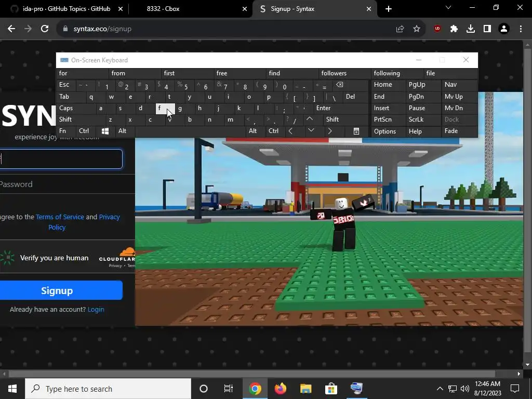Viewport: 532px width, 399px height.
Task: Open File Explorer from the taskbar
Action: click(x=305, y=389)
